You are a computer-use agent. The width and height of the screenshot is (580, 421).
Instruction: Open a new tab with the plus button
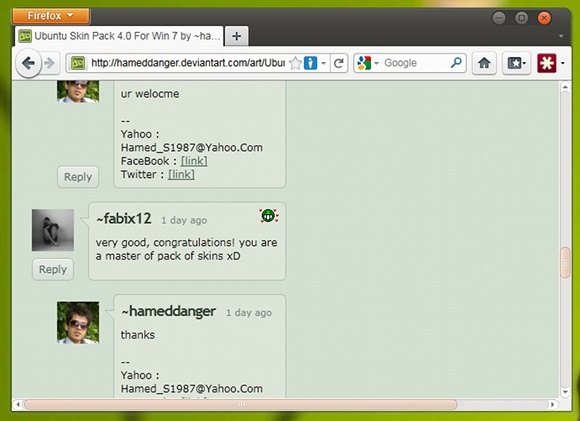[x=236, y=36]
